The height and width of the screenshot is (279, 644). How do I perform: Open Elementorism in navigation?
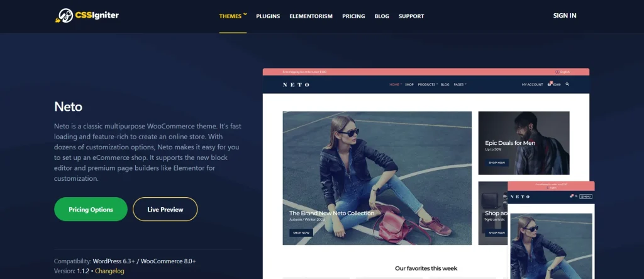[311, 16]
